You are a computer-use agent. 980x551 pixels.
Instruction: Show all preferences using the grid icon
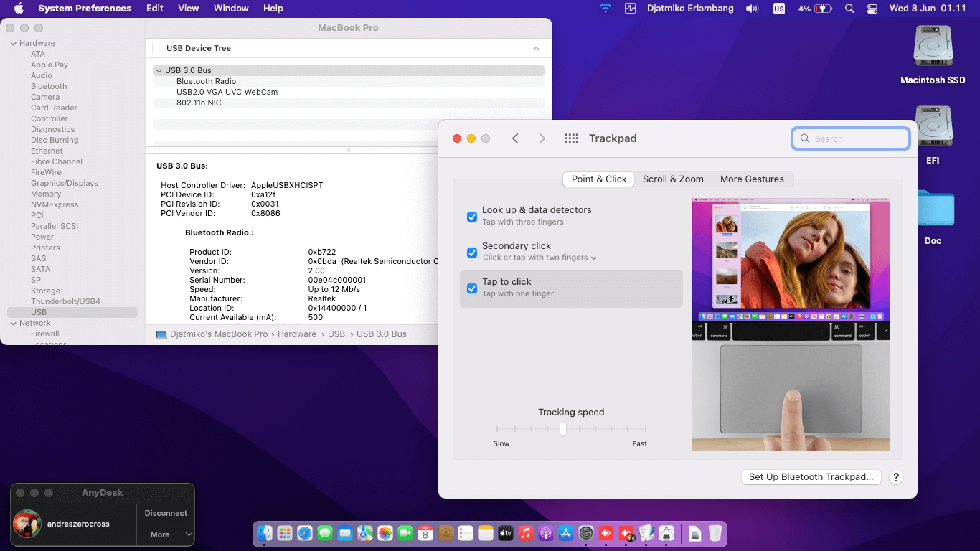572,138
